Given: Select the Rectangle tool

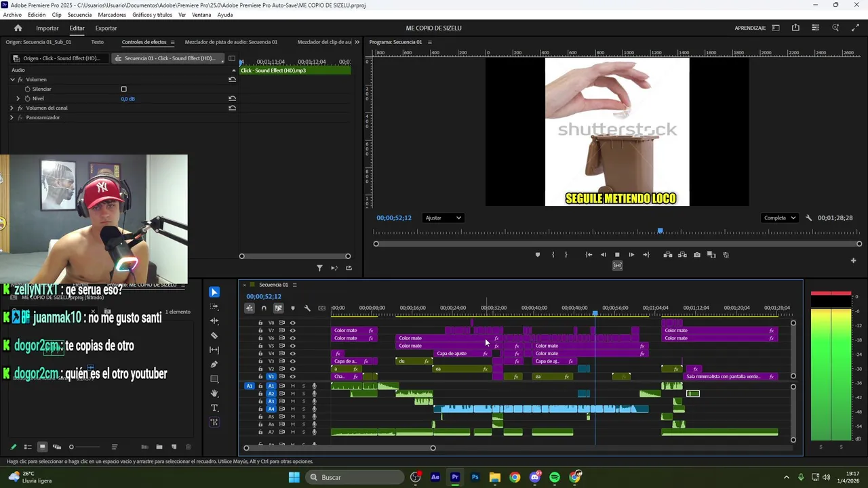Looking at the screenshot, I should [214, 379].
